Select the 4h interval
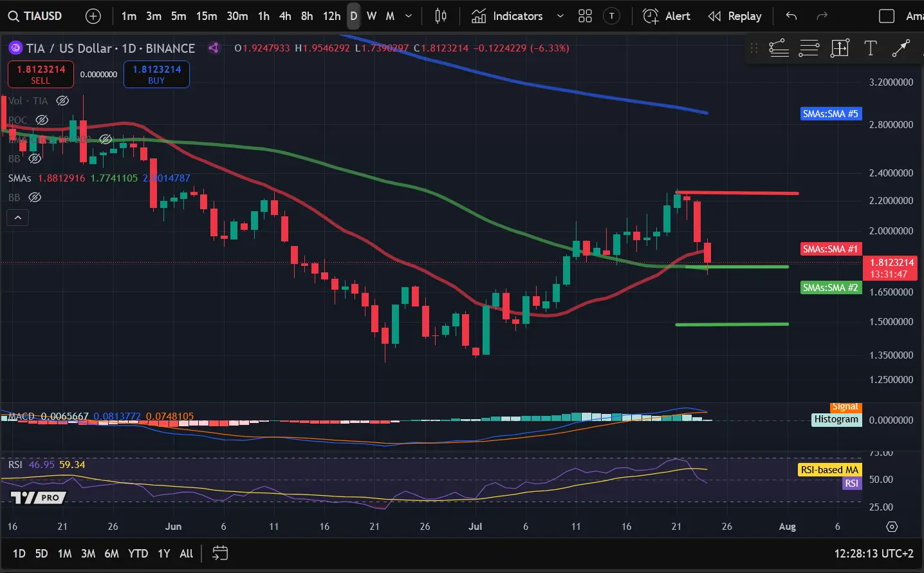Viewport: 924px width, 573px height. point(285,16)
